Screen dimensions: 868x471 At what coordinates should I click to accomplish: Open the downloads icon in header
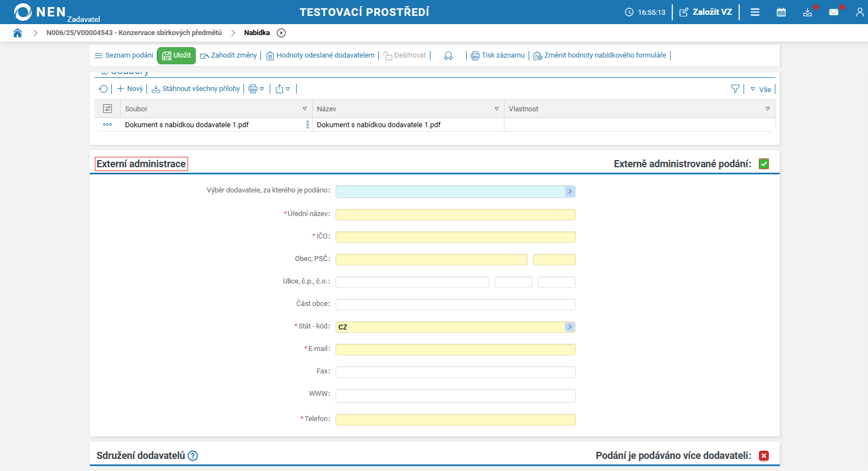(807, 12)
